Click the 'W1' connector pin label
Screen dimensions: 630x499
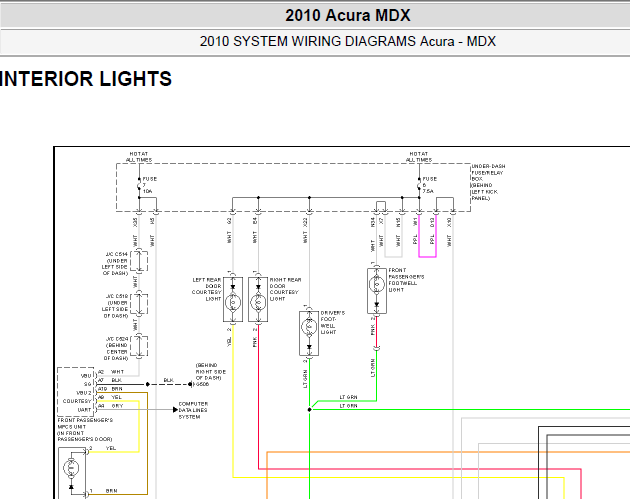[415, 221]
